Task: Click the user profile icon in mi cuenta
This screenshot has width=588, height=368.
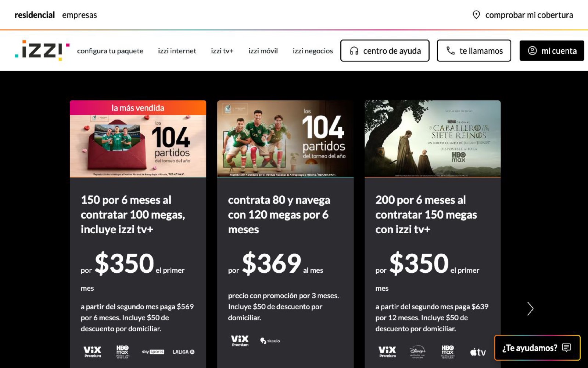Action: click(x=532, y=51)
